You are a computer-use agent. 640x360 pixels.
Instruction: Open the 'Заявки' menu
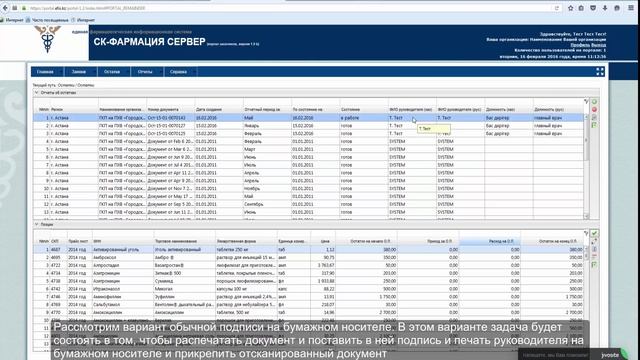coord(79,72)
